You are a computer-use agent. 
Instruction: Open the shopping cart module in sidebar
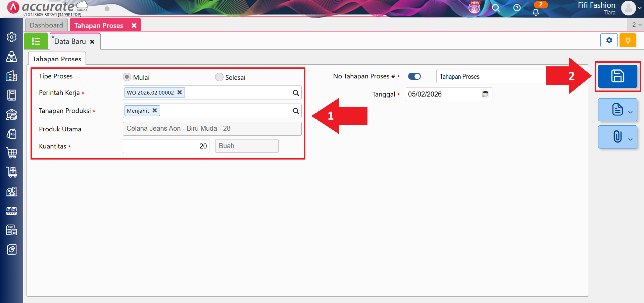pyautogui.click(x=12, y=153)
